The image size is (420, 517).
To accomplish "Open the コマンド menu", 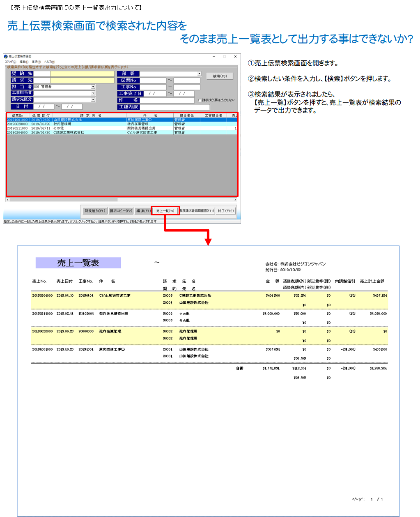I will [x=10, y=62].
